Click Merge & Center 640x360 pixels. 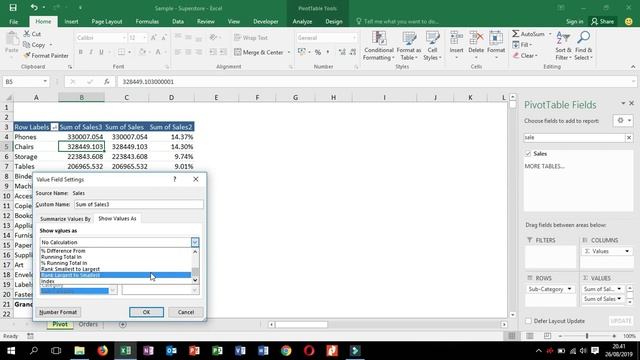259,52
